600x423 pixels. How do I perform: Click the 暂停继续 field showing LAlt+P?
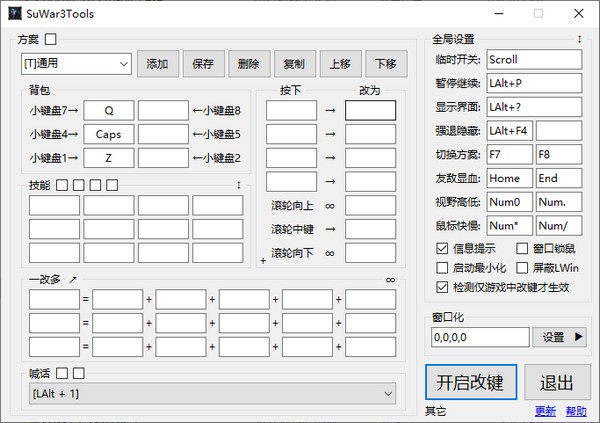click(534, 83)
